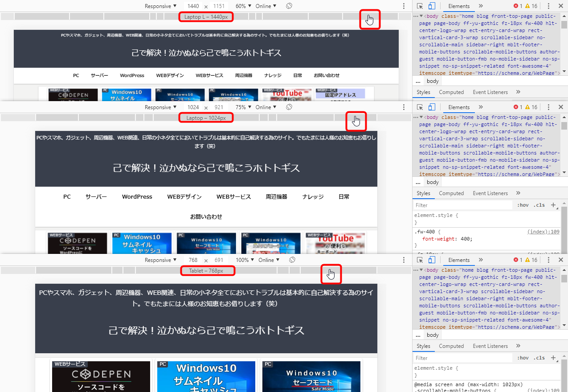Open Event Listeners tab in the top panel
Viewport: 568px width, 392px height.
point(490,92)
